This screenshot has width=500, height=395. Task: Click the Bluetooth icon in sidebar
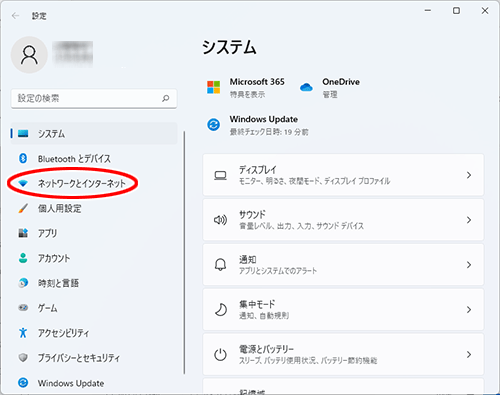pyautogui.click(x=23, y=158)
